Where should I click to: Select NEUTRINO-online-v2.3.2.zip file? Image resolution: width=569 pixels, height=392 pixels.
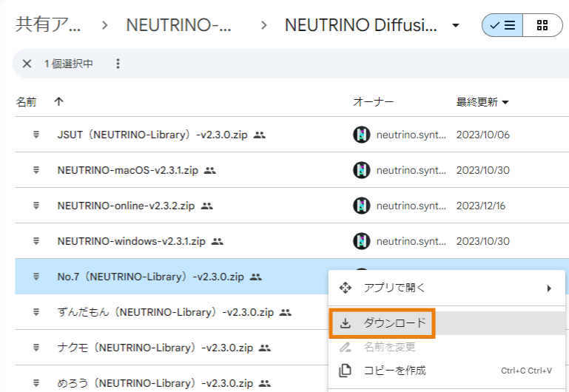point(126,206)
